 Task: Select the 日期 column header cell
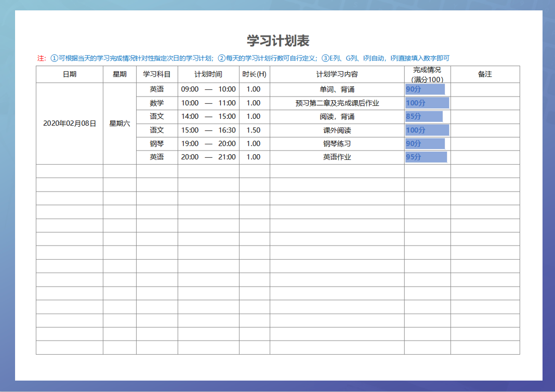click(70, 74)
